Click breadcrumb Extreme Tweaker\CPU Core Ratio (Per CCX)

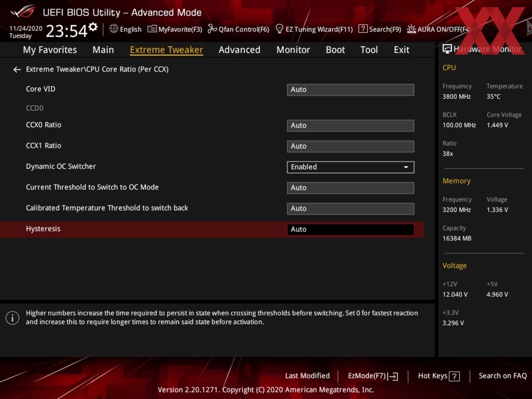97,69
